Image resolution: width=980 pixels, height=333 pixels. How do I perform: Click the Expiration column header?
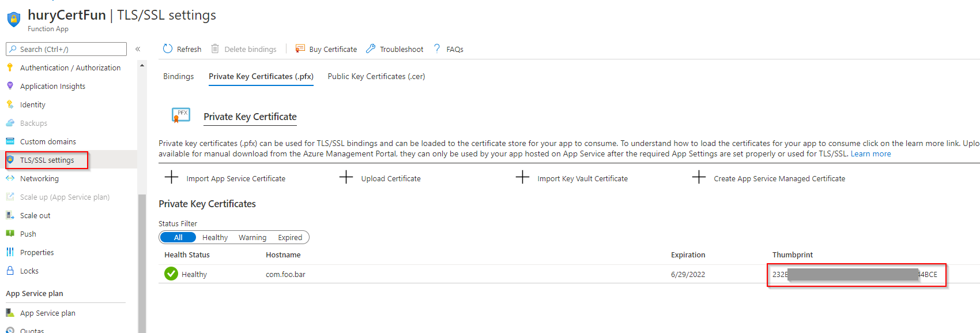coord(688,255)
